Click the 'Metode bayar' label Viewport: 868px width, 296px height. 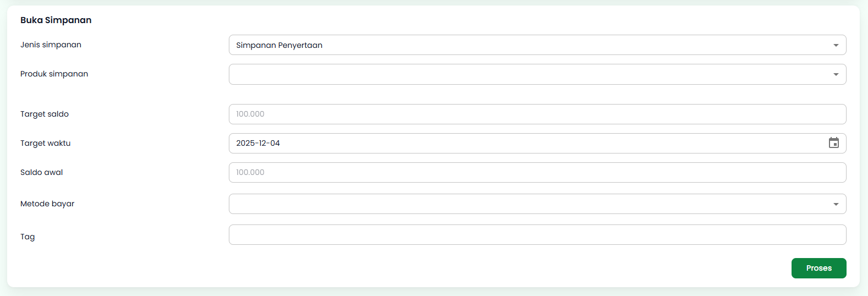[47, 204]
